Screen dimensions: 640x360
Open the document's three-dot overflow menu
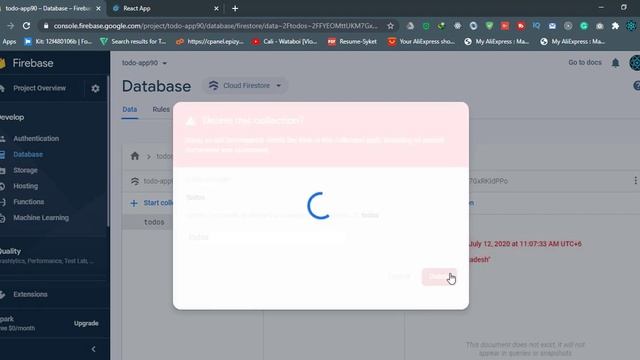[635, 180]
